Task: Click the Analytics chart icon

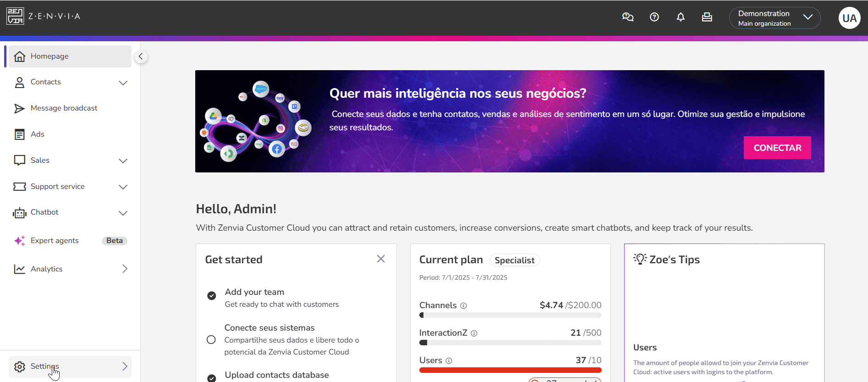Action: click(x=20, y=269)
